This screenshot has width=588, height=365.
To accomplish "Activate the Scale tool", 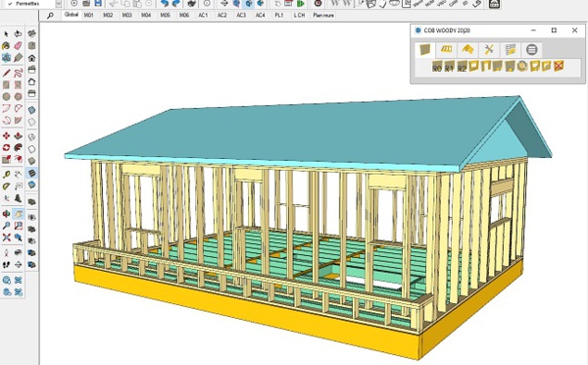I will pyautogui.click(x=6, y=160).
